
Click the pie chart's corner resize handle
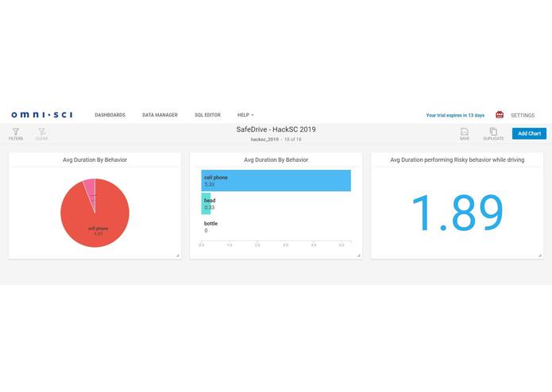tap(178, 256)
